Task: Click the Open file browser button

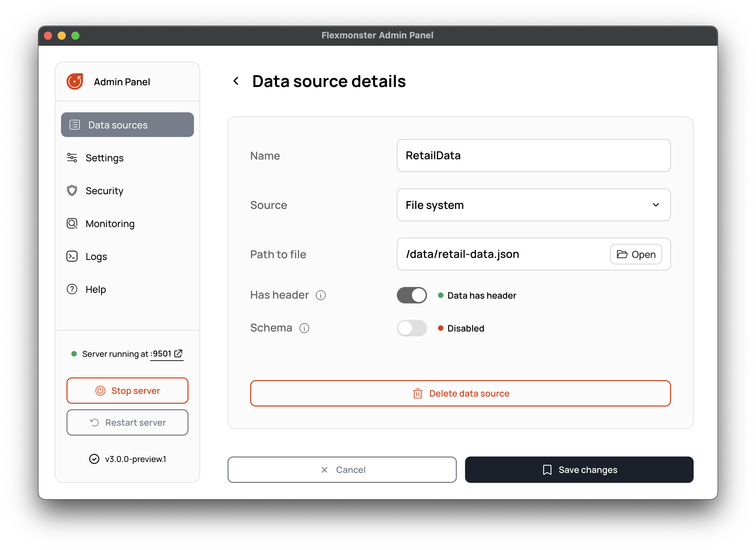Action: click(636, 254)
